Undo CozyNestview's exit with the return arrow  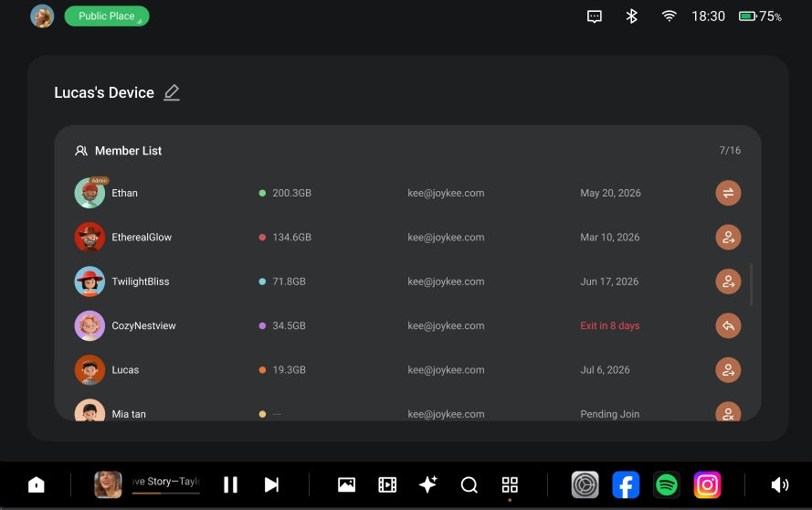[728, 325]
